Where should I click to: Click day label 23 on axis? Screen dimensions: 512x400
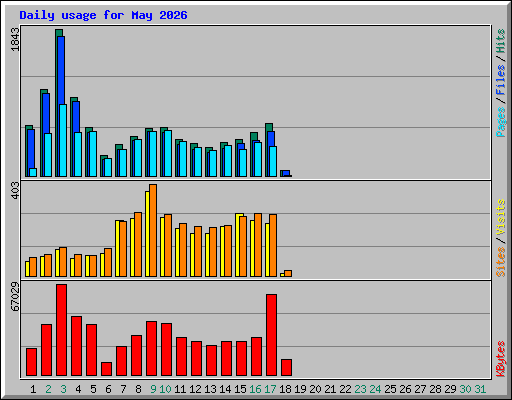point(360,389)
